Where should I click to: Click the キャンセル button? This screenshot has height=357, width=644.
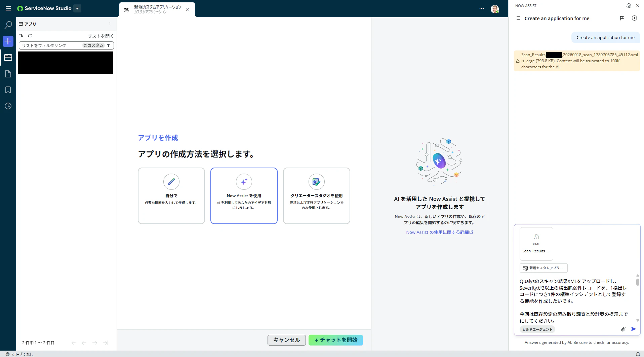click(287, 340)
